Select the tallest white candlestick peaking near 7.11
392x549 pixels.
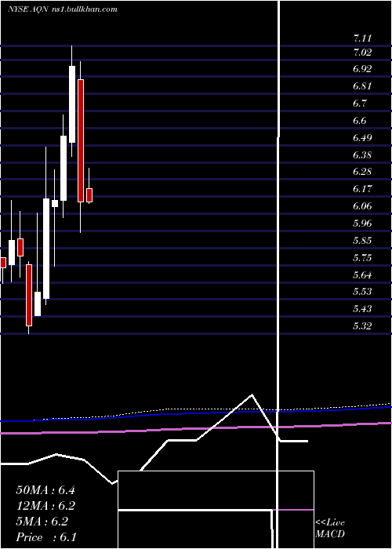pos(72,104)
